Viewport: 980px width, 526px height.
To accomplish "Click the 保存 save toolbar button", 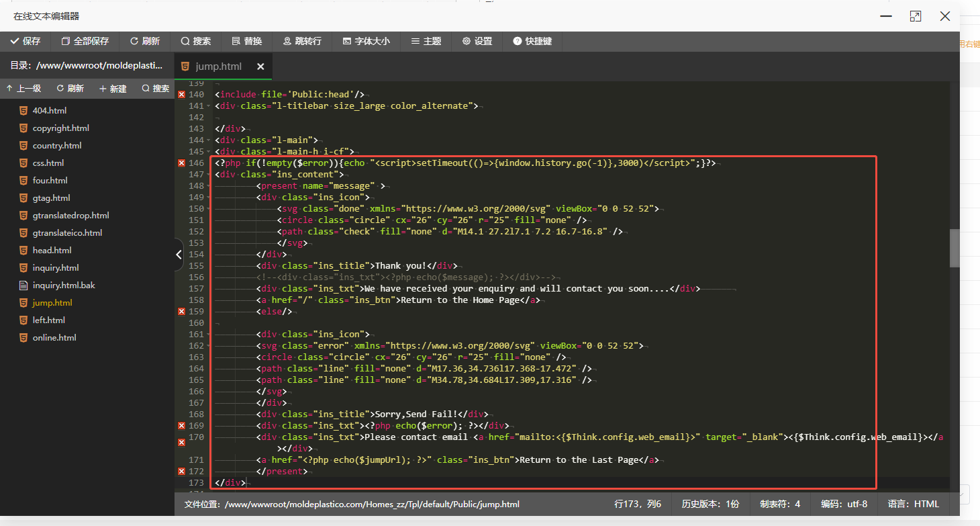I will [x=26, y=41].
